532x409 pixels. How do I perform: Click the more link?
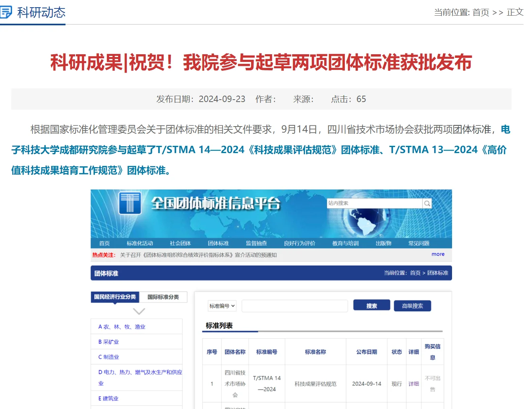click(438, 254)
